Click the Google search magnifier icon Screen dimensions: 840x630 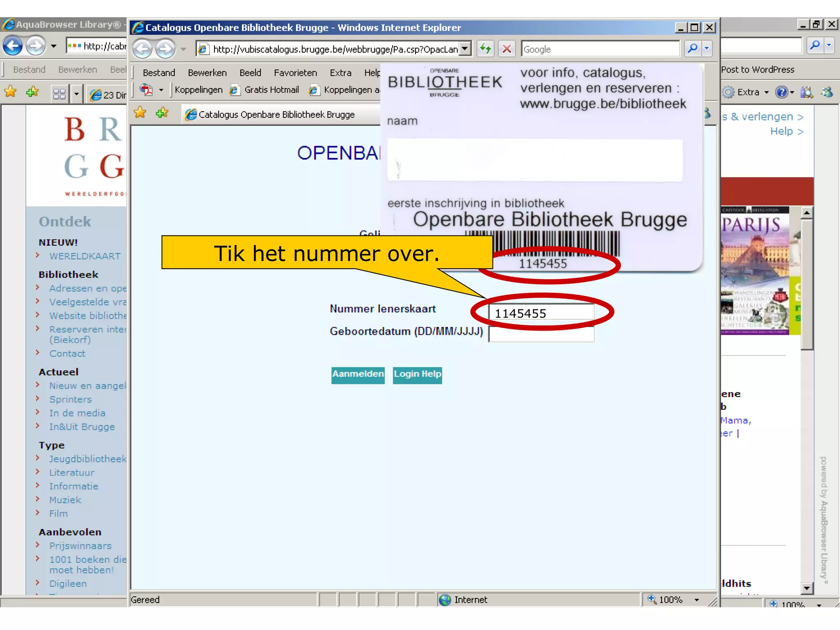[x=692, y=49]
